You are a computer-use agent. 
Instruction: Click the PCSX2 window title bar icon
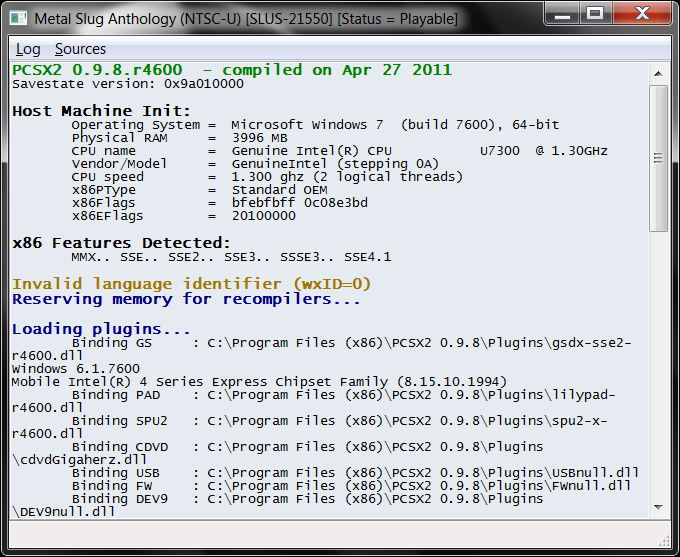pos(18,19)
